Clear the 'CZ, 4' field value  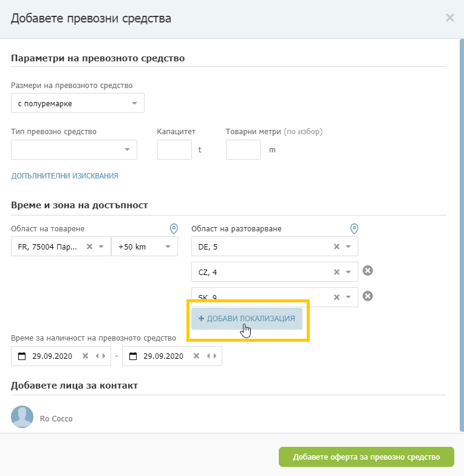(336, 272)
